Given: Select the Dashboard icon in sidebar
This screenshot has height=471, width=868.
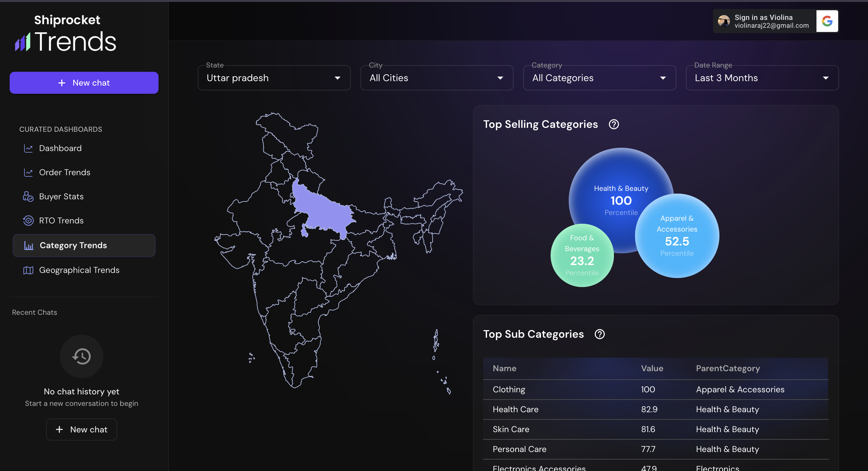Looking at the screenshot, I should point(28,148).
